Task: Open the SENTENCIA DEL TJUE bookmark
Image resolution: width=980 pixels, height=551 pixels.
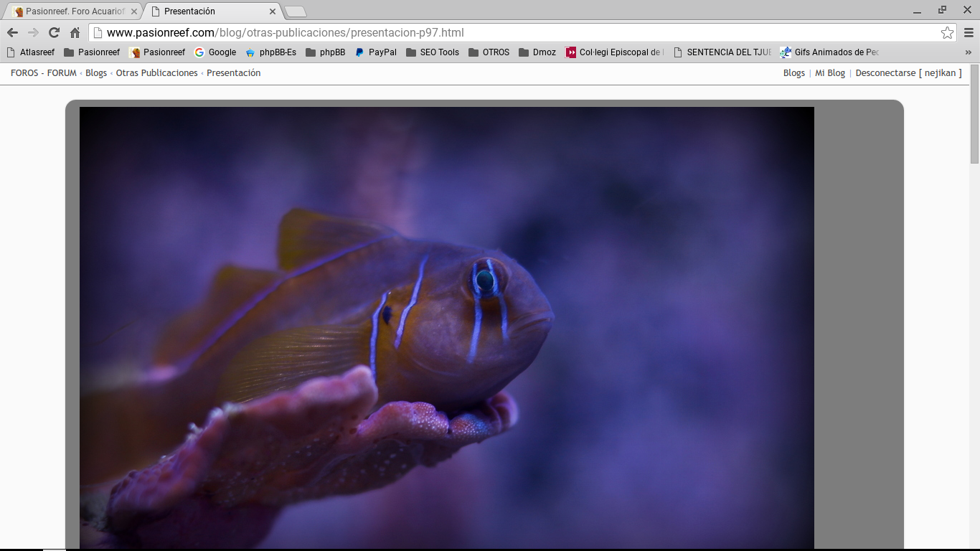Action: [722, 52]
